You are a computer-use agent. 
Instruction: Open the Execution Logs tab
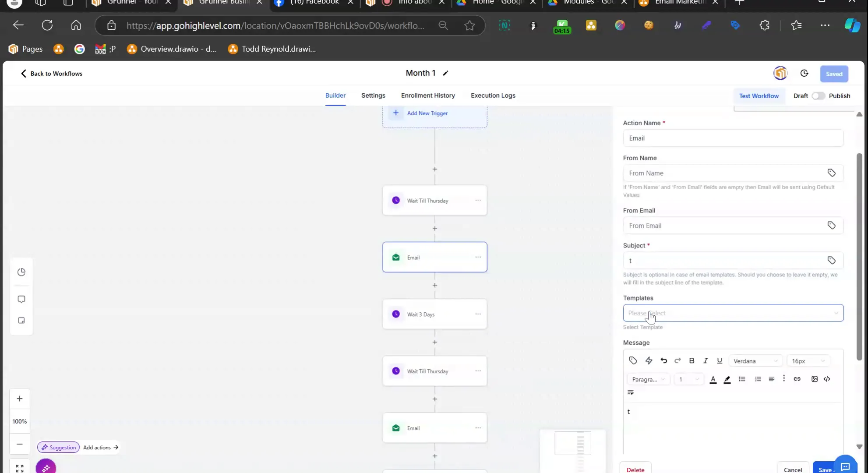tap(493, 95)
